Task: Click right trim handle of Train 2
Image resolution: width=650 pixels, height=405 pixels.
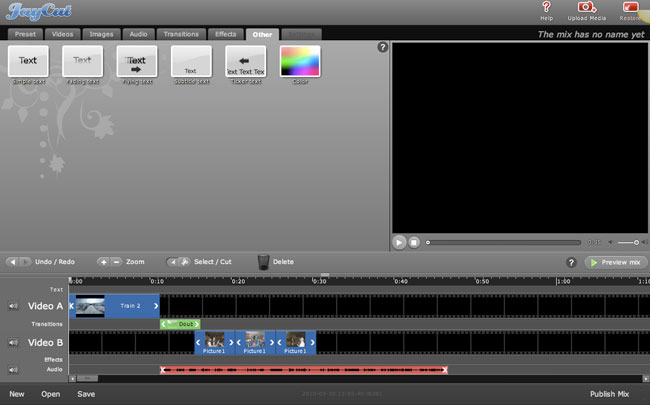Action: tap(156, 306)
